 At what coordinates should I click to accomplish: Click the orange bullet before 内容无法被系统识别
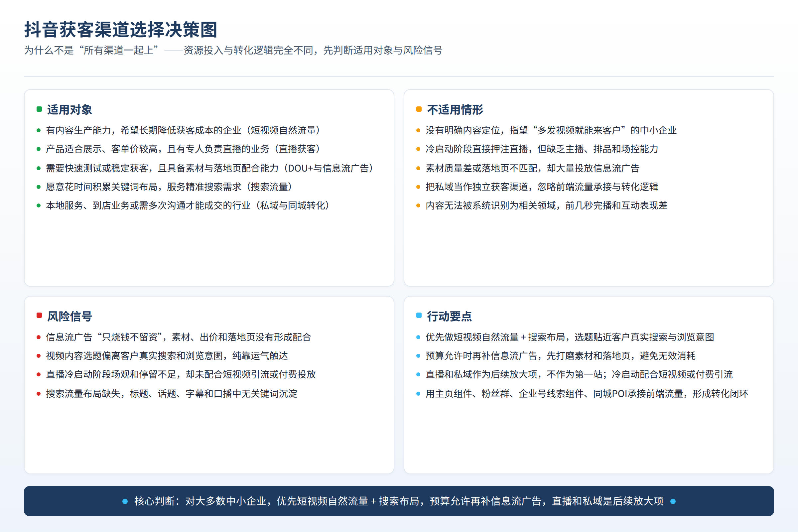coord(418,205)
